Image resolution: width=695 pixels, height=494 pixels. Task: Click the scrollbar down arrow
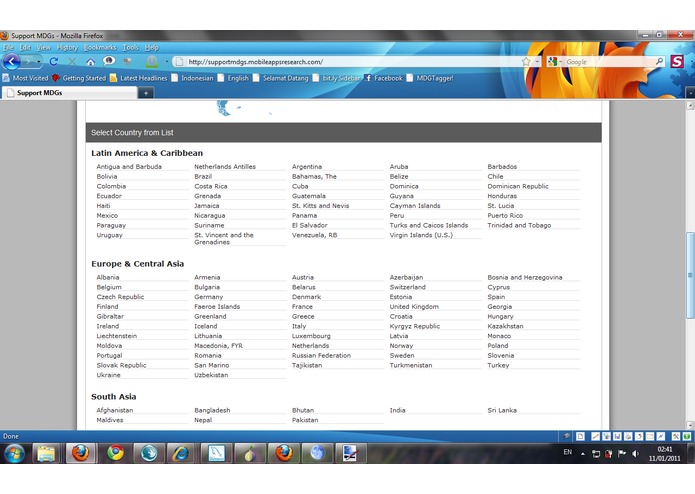(690, 425)
